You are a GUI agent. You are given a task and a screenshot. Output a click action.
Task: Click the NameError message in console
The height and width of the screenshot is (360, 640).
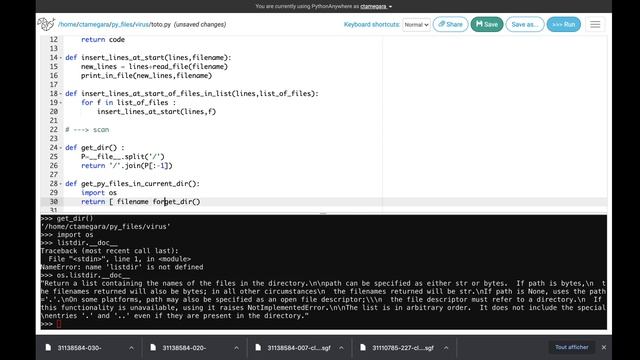point(122,267)
